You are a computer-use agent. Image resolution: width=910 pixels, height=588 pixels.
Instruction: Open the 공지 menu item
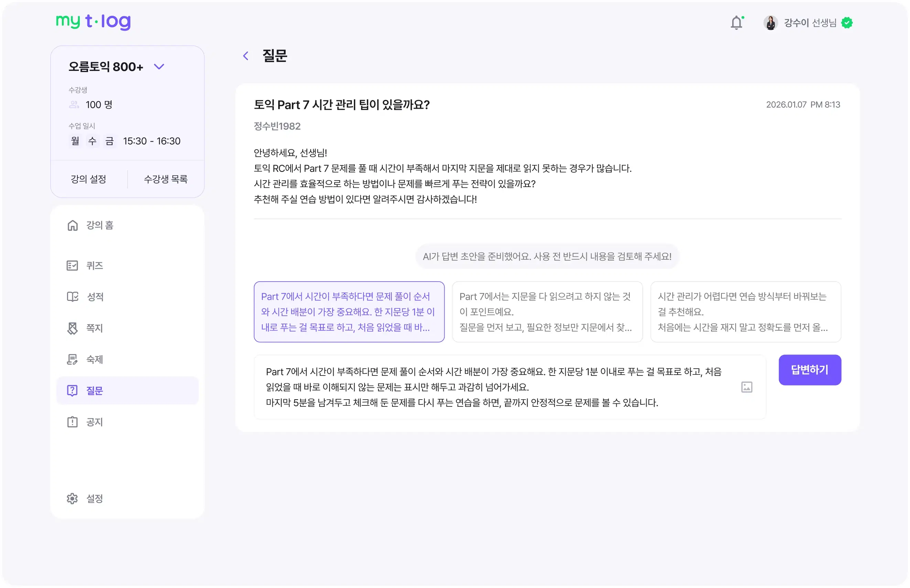click(x=128, y=422)
